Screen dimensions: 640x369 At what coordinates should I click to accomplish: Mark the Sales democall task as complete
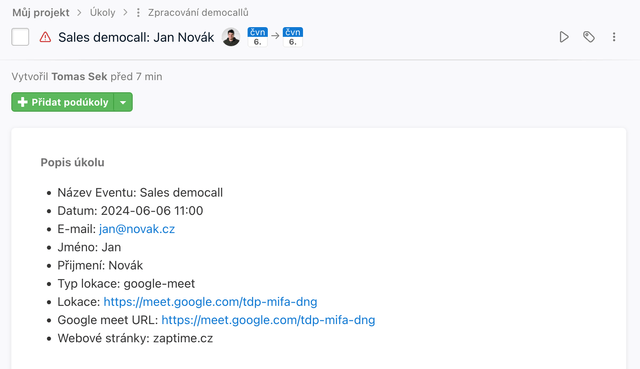coord(20,37)
